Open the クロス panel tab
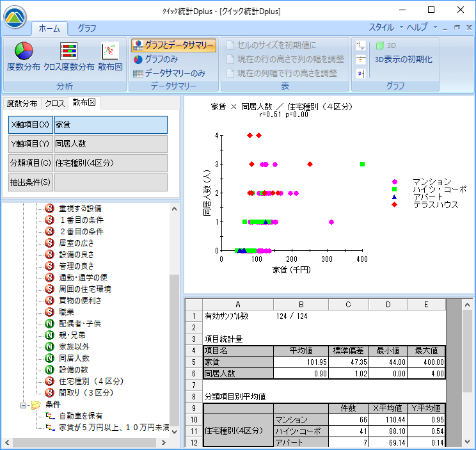Image resolution: width=476 pixels, height=450 pixels. click(55, 103)
